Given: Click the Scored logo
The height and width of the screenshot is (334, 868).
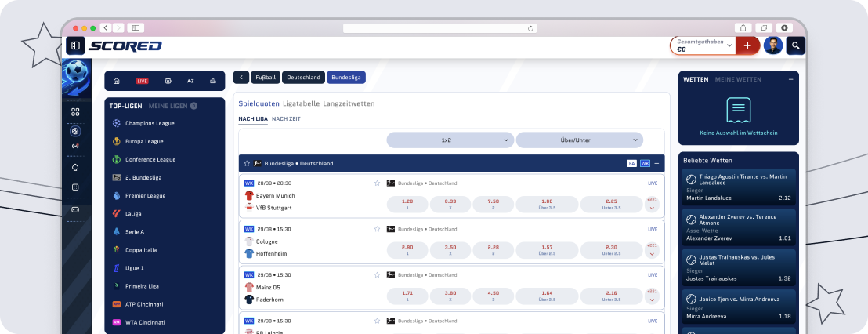Looking at the screenshot, I should [125, 45].
